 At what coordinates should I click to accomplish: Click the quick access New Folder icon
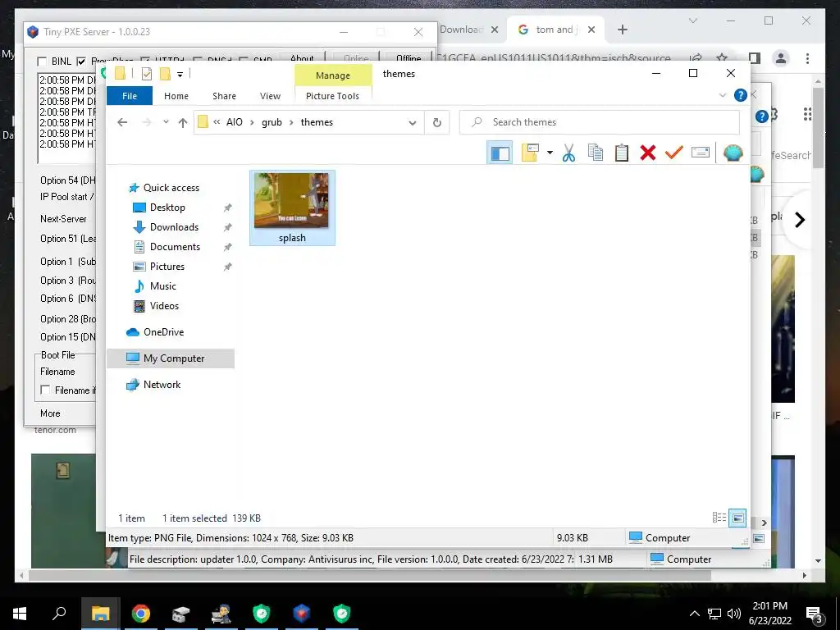[x=165, y=74]
